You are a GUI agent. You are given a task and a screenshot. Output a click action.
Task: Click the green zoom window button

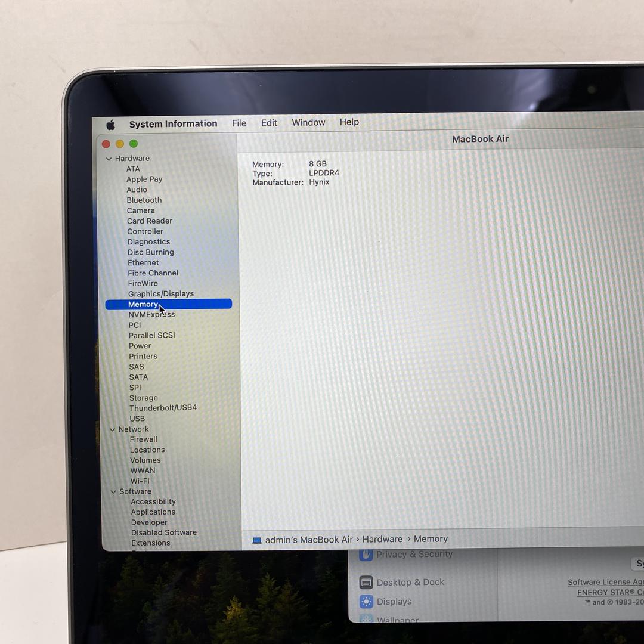[x=134, y=144]
